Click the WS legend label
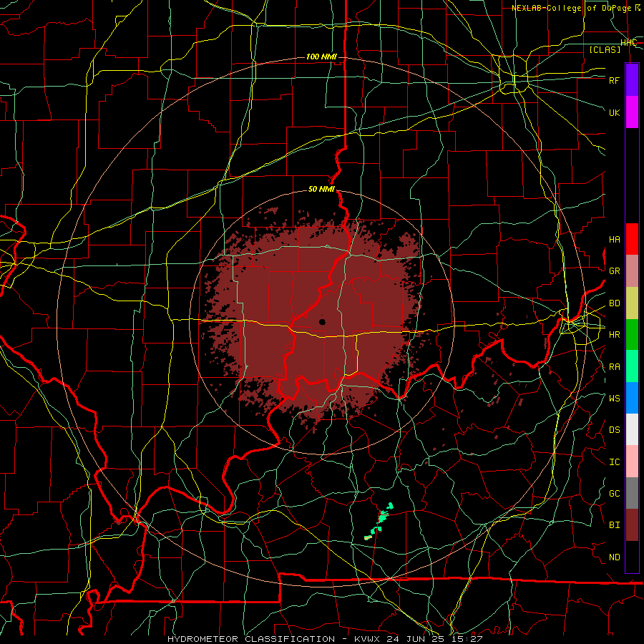644x644 pixels. point(614,399)
